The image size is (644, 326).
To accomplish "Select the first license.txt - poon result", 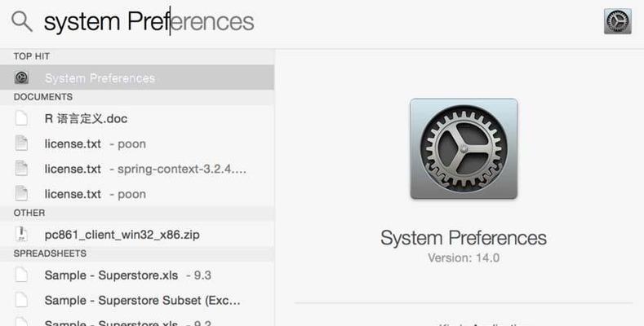I will point(137,144).
